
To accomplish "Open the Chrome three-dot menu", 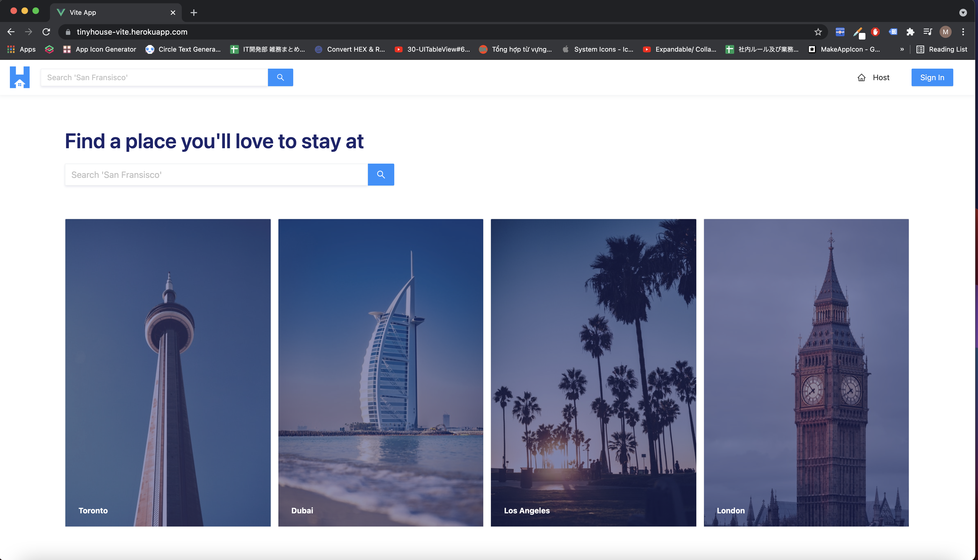I will [963, 32].
